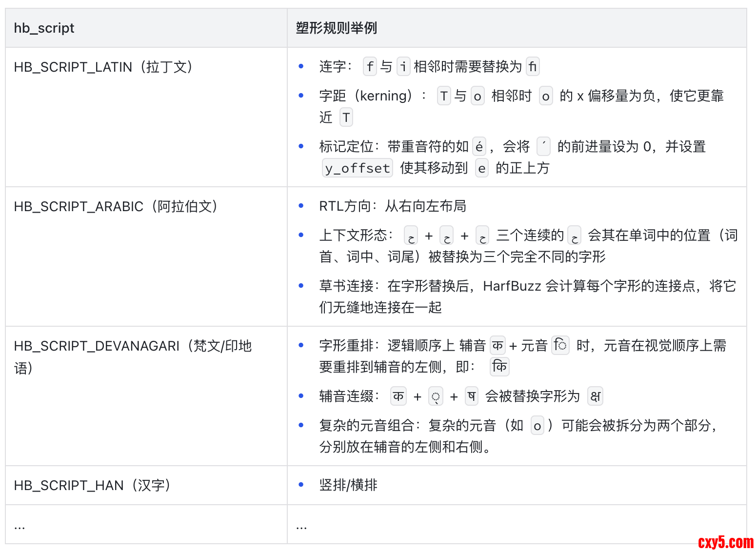Click the "T" code chip following "近"
This screenshot has width=756, height=552.
[x=346, y=118]
